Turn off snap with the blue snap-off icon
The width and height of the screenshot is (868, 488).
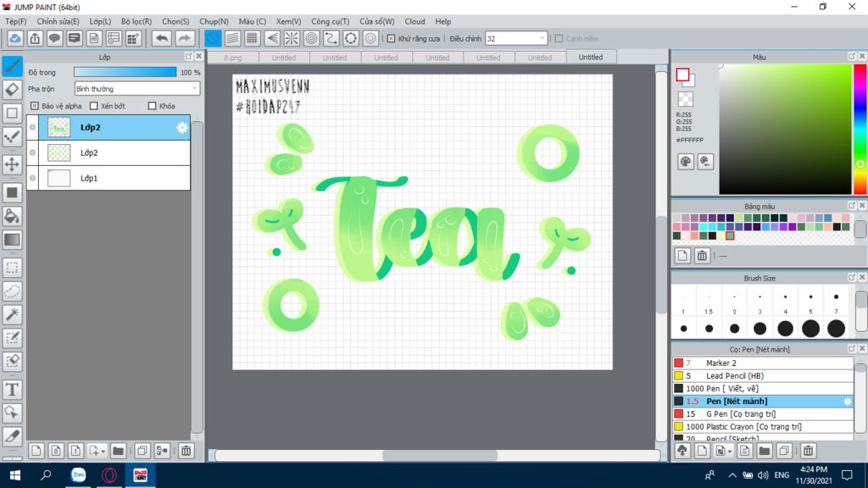(x=213, y=38)
